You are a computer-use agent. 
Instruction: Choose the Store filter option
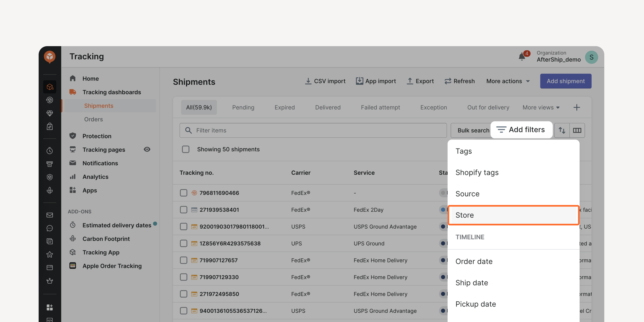click(x=513, y=215)
